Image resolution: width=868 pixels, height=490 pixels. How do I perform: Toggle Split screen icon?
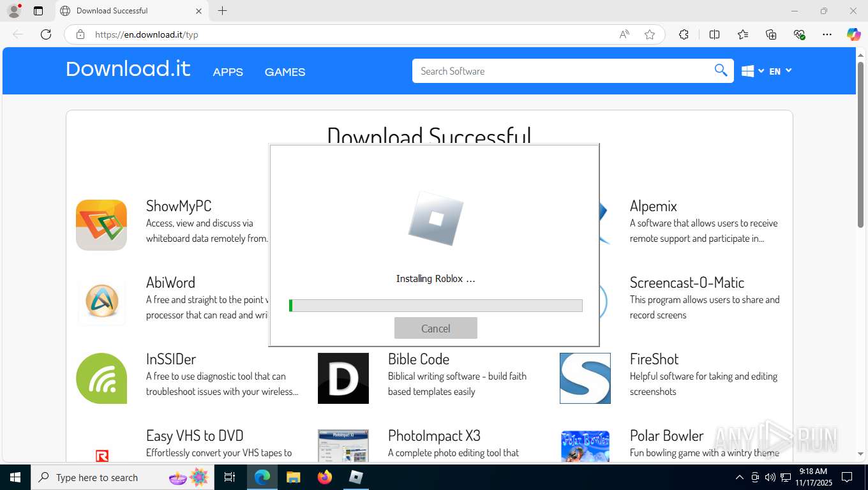point(715,34)
